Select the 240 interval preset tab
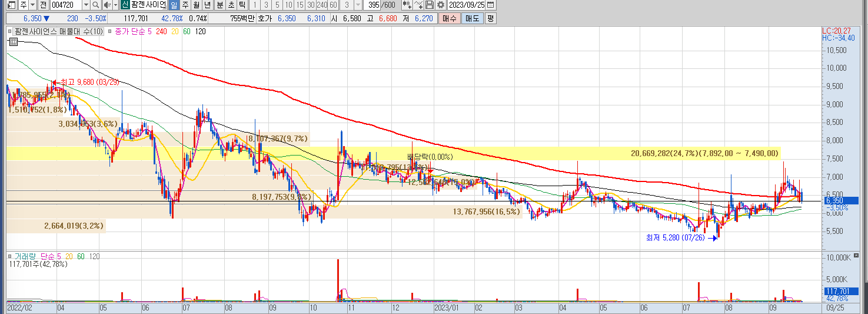Image resolution: width=868 pixels, height=314 pixels. coord(321,5)
